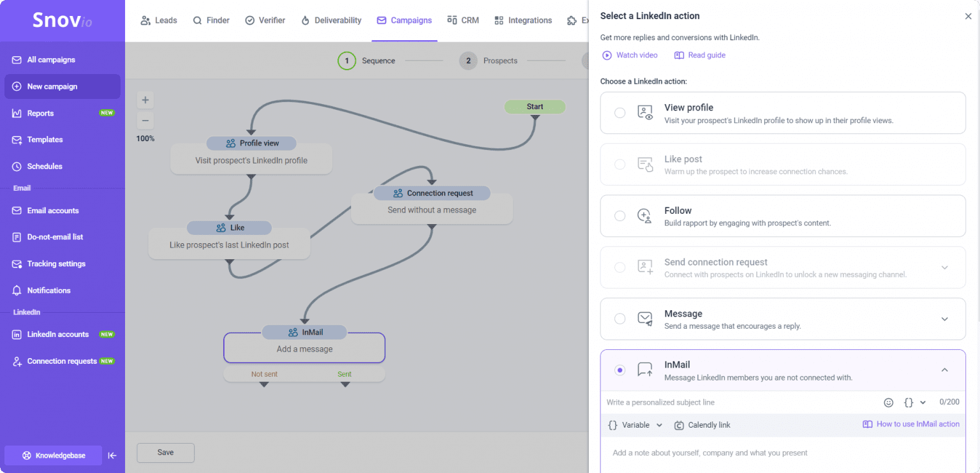
Task: Open LinkedIn accounts in the sidebar
Action: click(58, 334)
